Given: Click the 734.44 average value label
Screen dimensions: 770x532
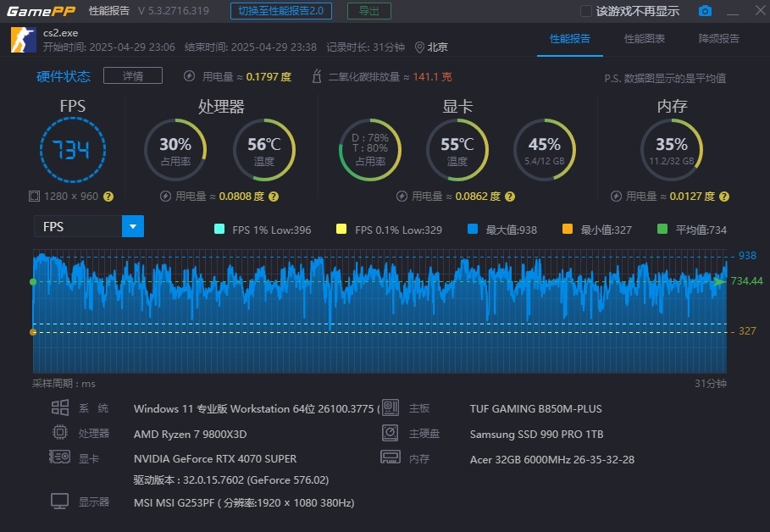Looking at the screenshot, I should pos(746,281).
